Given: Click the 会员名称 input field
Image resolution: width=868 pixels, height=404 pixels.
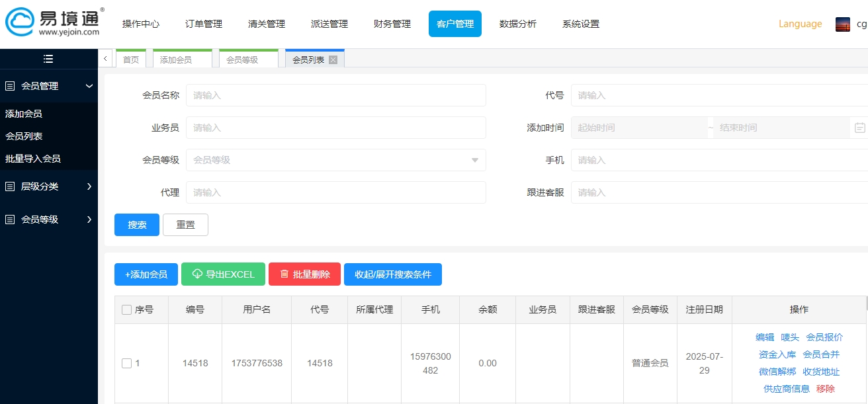Looking at the screenshot, I should pos(336,95).
